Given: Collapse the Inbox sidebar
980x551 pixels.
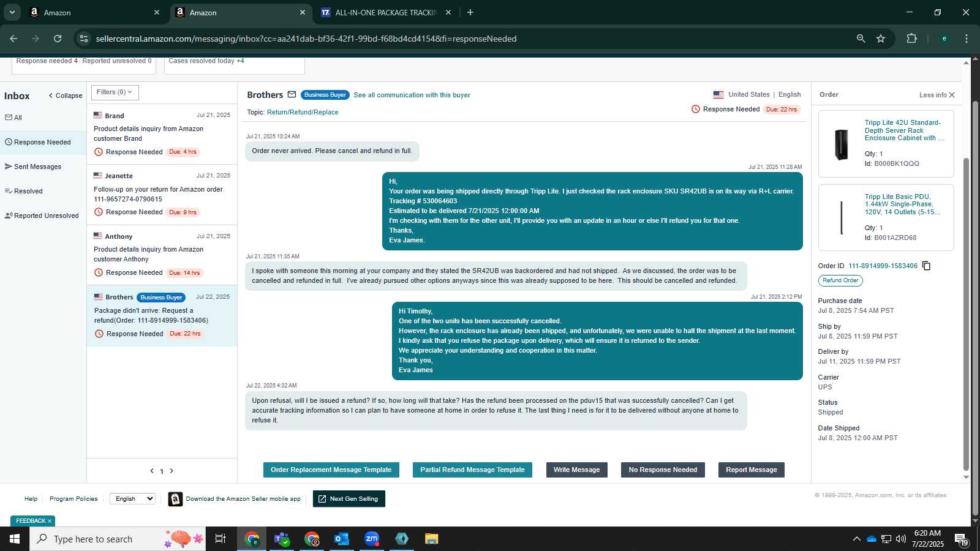Looking at the screenshot, I should (65, 96).
